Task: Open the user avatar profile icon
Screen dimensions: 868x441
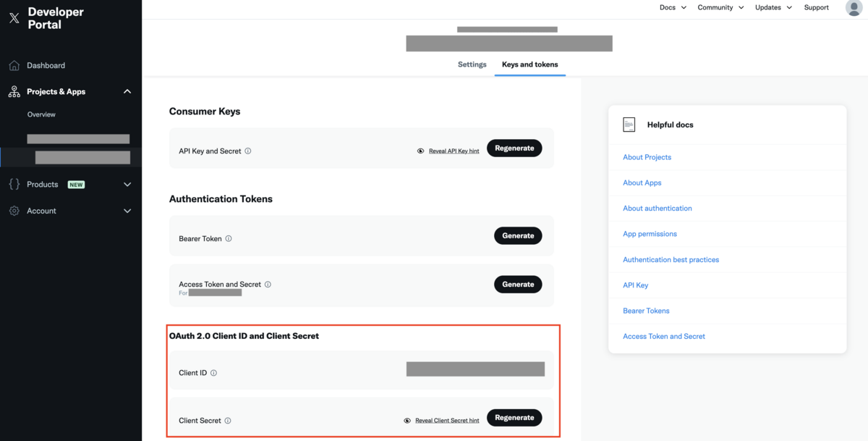Action: tap(854, 7)
